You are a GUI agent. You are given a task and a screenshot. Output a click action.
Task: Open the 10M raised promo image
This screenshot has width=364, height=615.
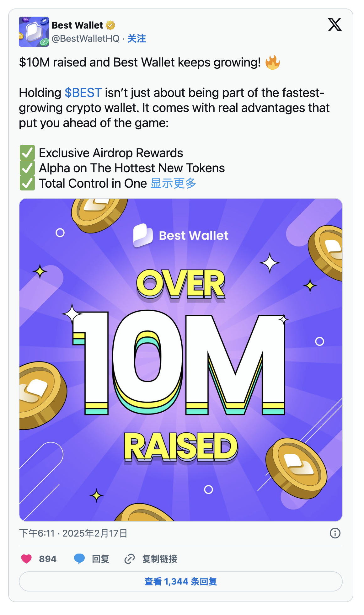(x=180, y=360)
